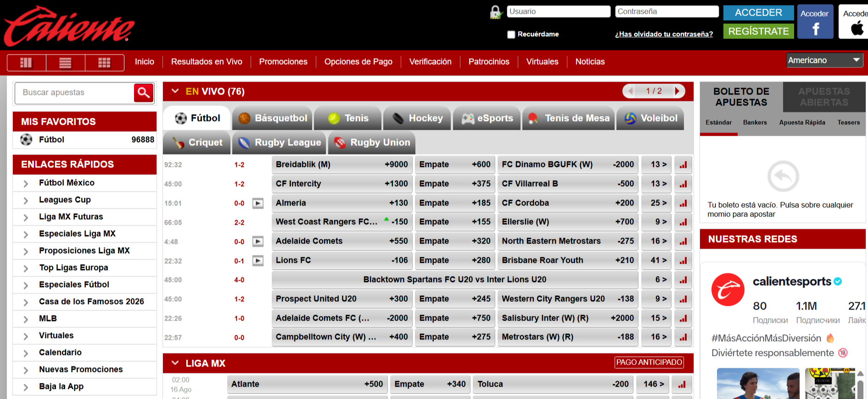The width and height of the screenshot is (868, 399).
Task: Collapse the EN VIVO section
Action: click(175, 91)
